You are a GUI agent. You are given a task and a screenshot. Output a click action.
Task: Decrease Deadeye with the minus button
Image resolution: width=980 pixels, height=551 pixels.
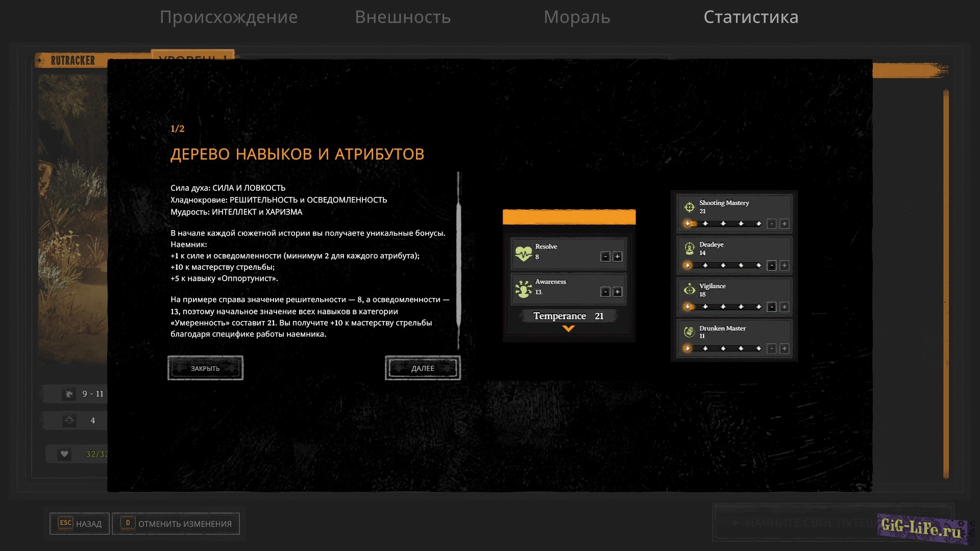pos(772,265)
